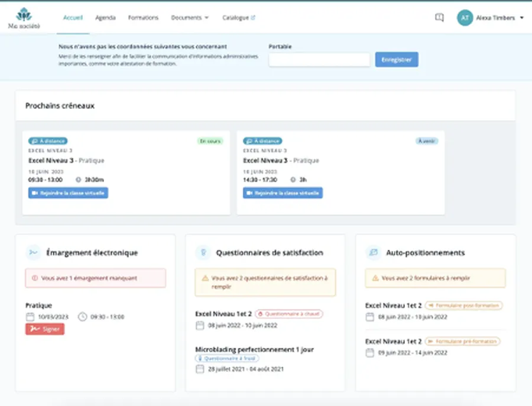Open Microblading perfectionnement 1 jour questionnaire

click(254, 350)
